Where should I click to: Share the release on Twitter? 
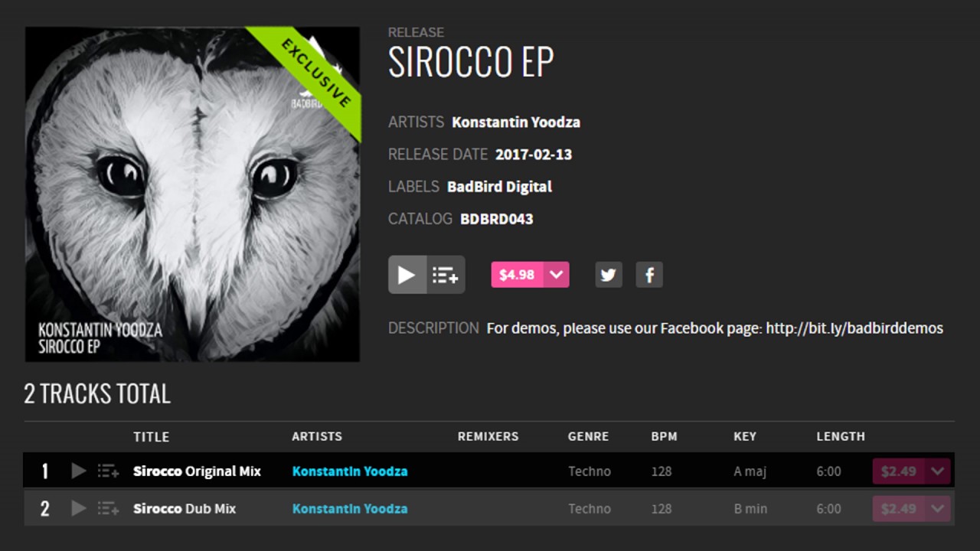click(609, 275)
